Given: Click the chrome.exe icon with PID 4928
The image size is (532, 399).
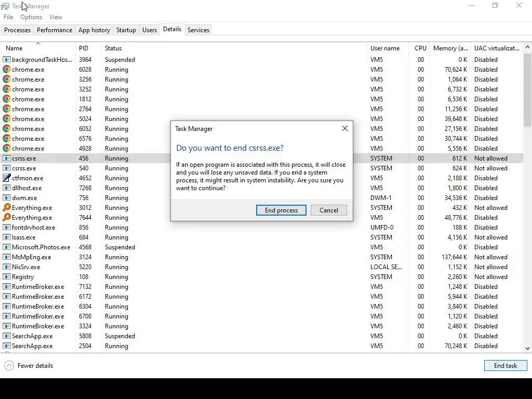Looking at the screenshot, I should tap(6, 149).
